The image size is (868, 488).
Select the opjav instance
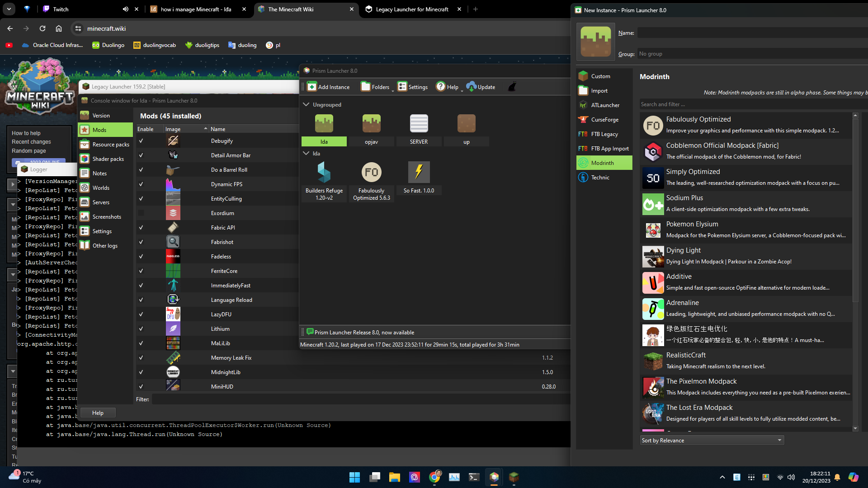[372, 130]
